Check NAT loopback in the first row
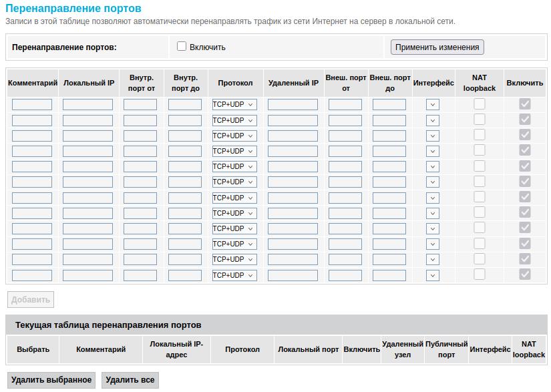 pos(480,104)
